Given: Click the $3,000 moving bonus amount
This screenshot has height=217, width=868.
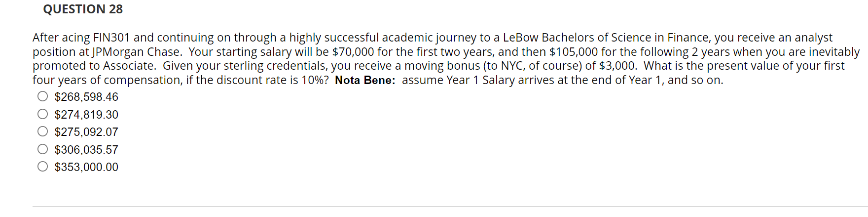Looking at the screenshot, I should (616, 66).
